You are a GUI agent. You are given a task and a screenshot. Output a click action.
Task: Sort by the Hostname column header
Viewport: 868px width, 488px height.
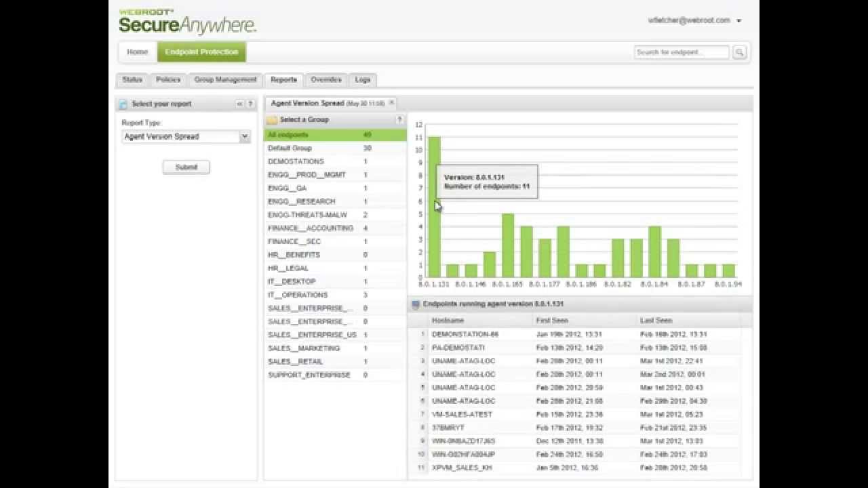[x=481, y=321]
